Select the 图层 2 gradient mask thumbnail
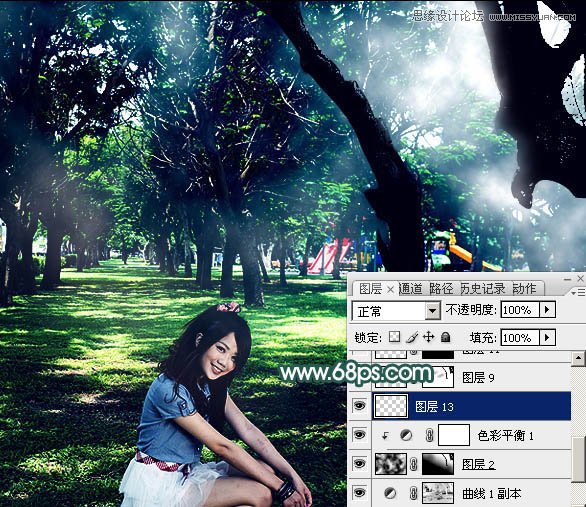The image size is (586, 507). point(438,464)
